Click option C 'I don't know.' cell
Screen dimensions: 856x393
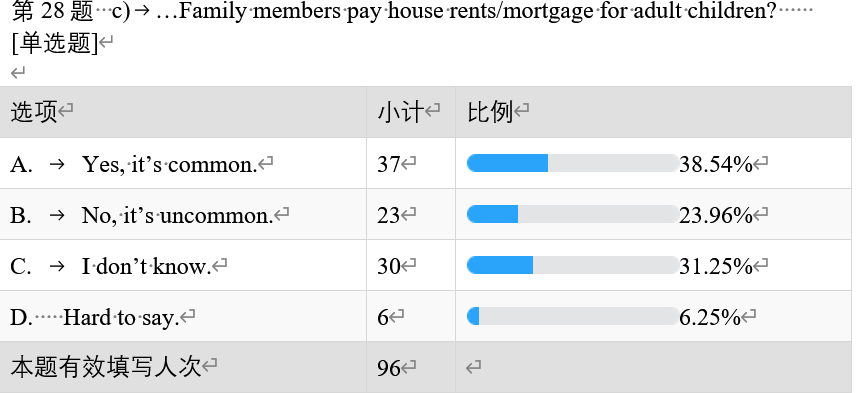tap(183, 266)
